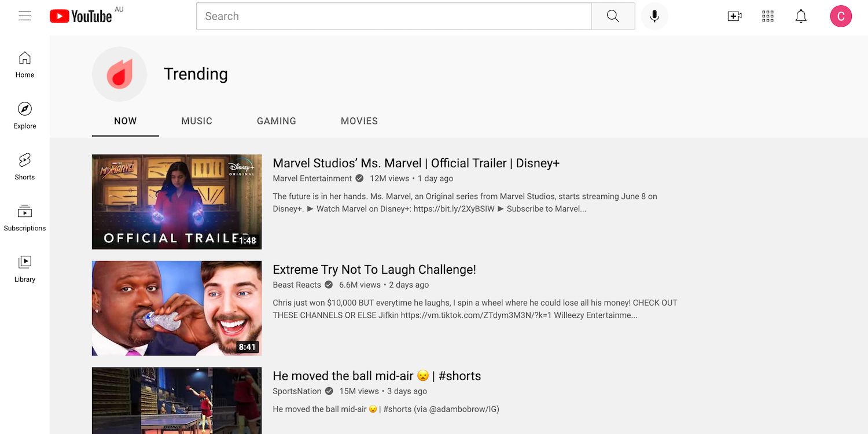Open He moved the ball mid-air title
The width and height of the screenshot is (868, 434).
(x=377, y=376)
